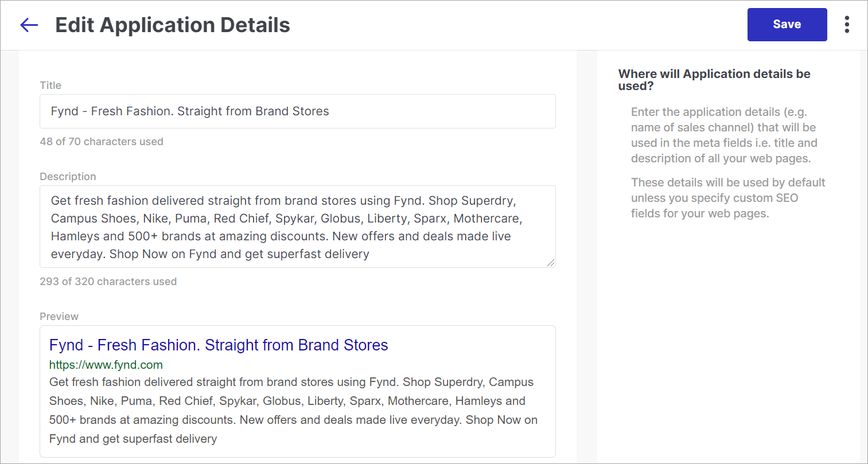
Task: Save the application details
Action: coord(787,25)
